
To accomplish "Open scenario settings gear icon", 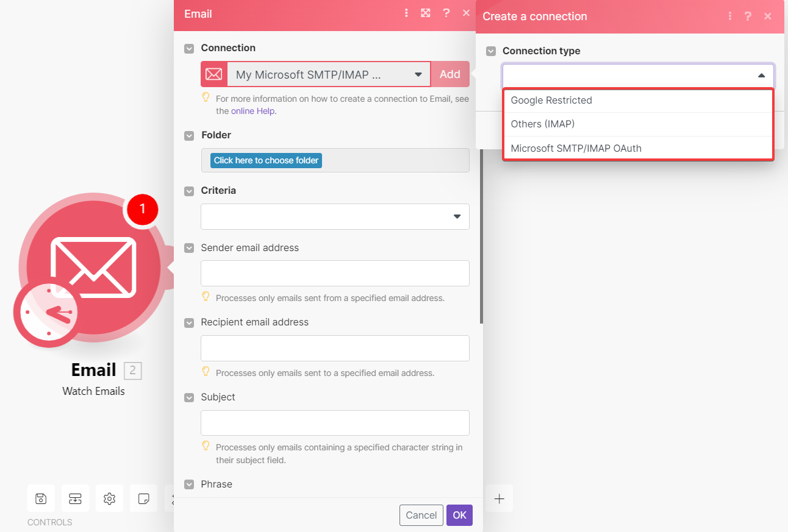I will (109, 498).
